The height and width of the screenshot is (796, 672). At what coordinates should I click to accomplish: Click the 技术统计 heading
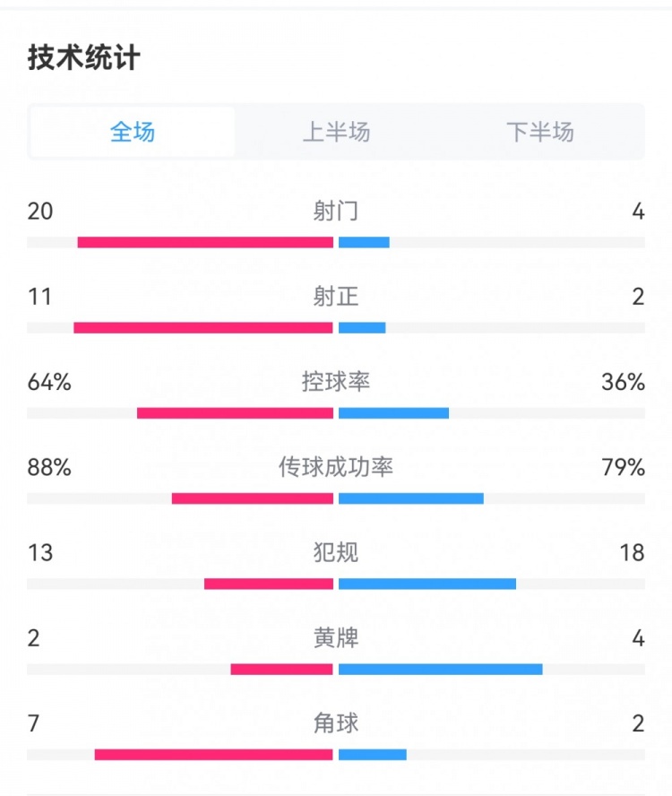click(x=84, y=58)
